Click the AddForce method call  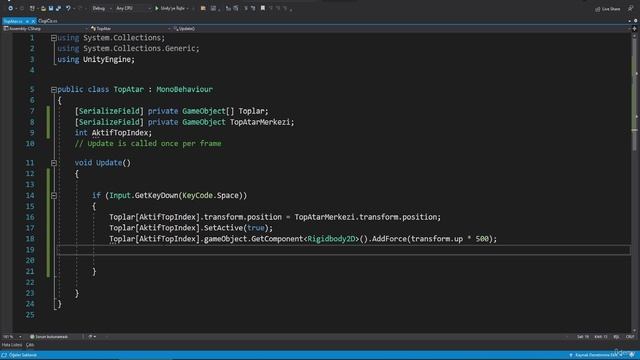click(x=389, y=239)
